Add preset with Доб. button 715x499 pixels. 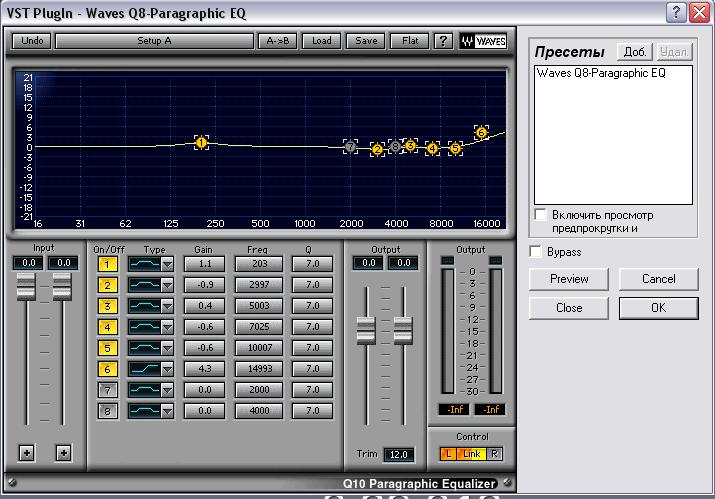tap(635, 52)
